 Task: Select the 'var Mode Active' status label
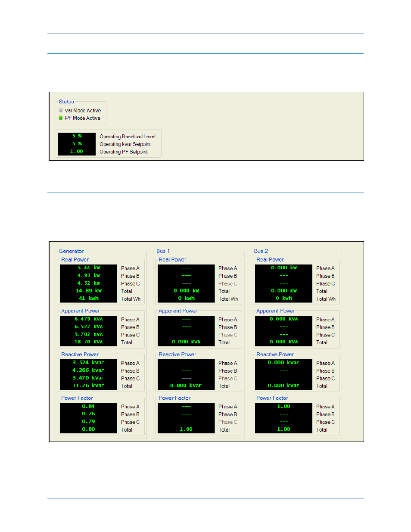(x=83, y=111)
